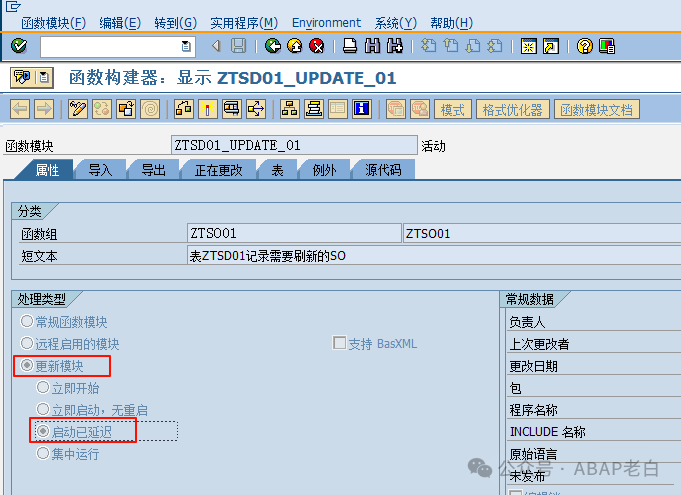Click the blue Information icon
The image size is (681, 495).
(361, 109)
